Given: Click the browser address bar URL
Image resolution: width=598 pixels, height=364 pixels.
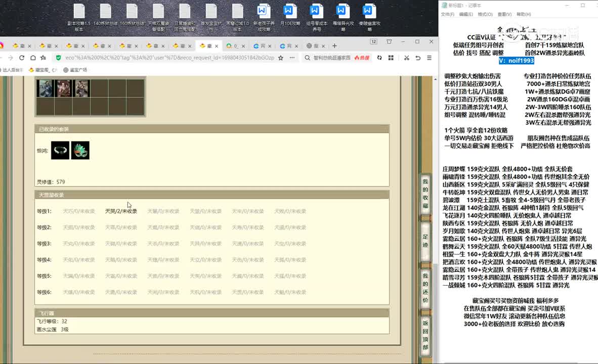Looking at the screenshot, I should 169,58.
